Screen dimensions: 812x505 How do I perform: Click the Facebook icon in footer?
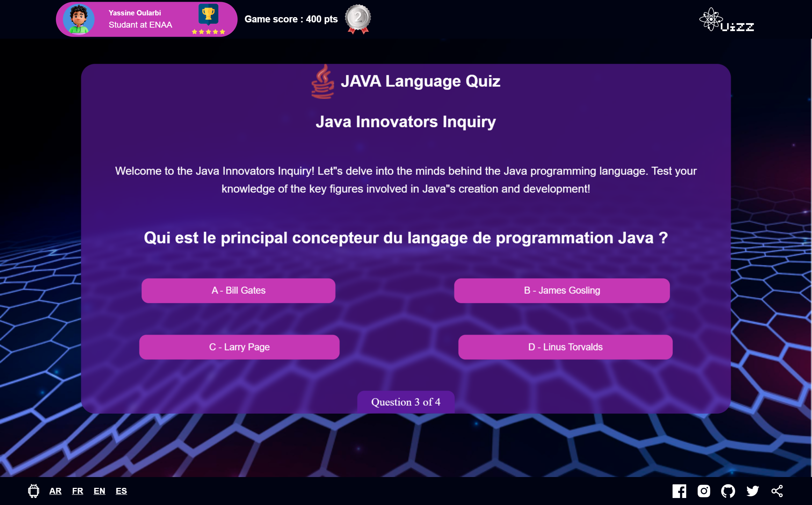[x=680, y=491]
